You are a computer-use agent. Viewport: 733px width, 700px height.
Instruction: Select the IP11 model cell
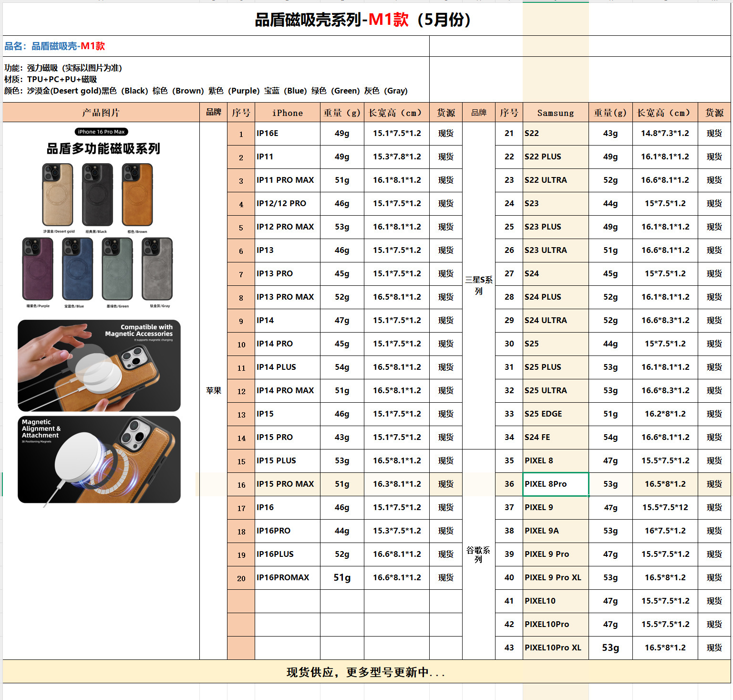coord(288,157)
